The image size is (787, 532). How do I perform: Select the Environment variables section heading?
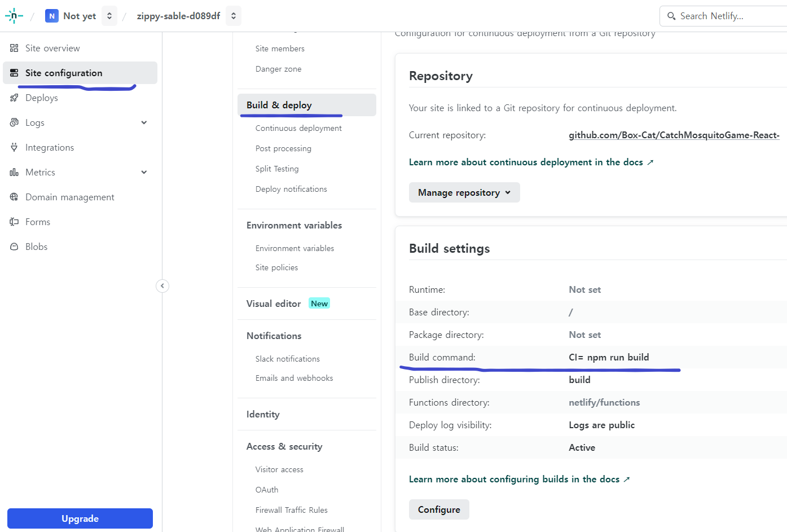[x=294, y=225]
